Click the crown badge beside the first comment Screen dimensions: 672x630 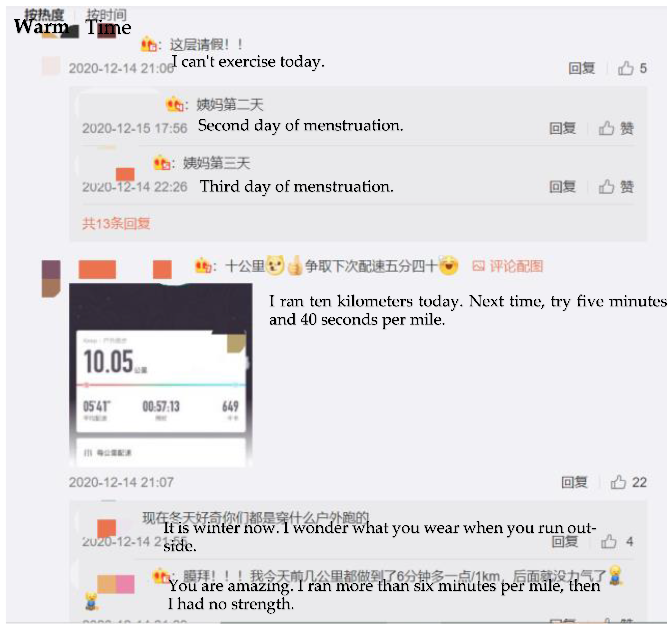click(149, 44)
